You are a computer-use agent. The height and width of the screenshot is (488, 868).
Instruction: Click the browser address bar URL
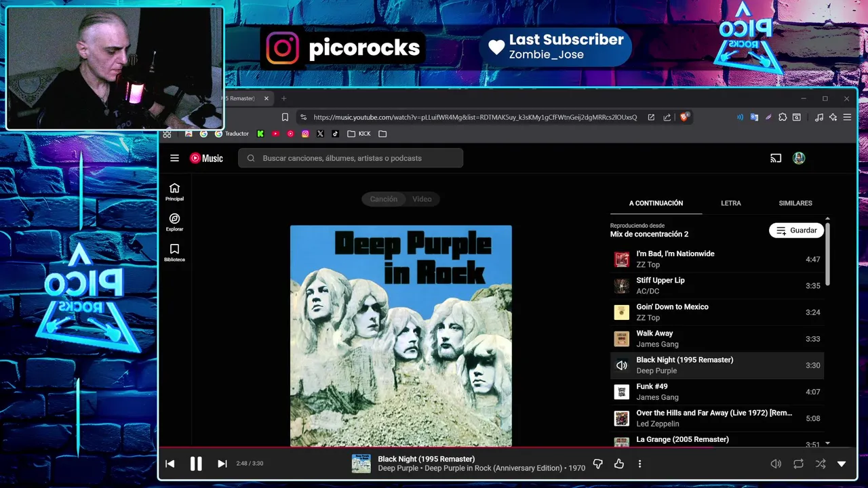coord(475,117)
